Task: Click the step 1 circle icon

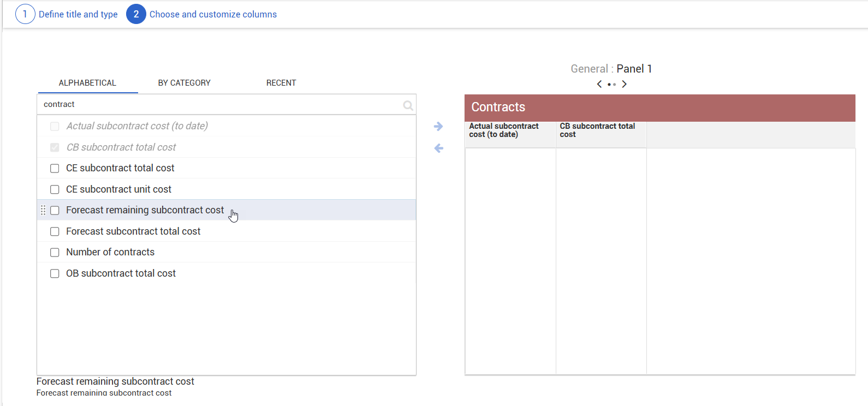Action: click(x=25, y=14)
